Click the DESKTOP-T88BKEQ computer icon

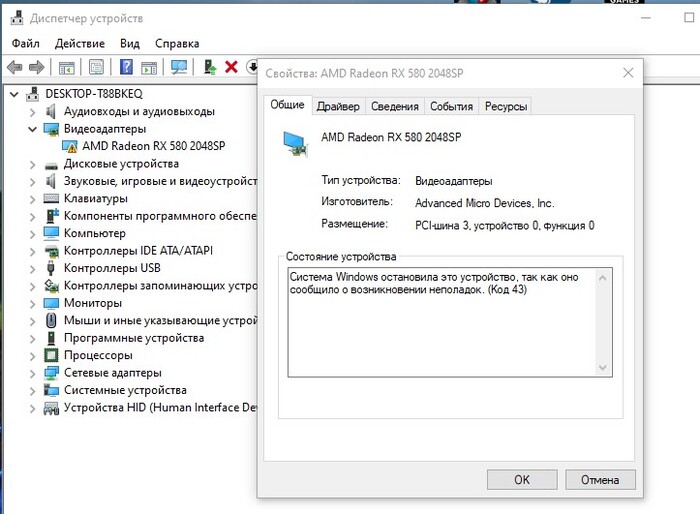coord(33,94)
